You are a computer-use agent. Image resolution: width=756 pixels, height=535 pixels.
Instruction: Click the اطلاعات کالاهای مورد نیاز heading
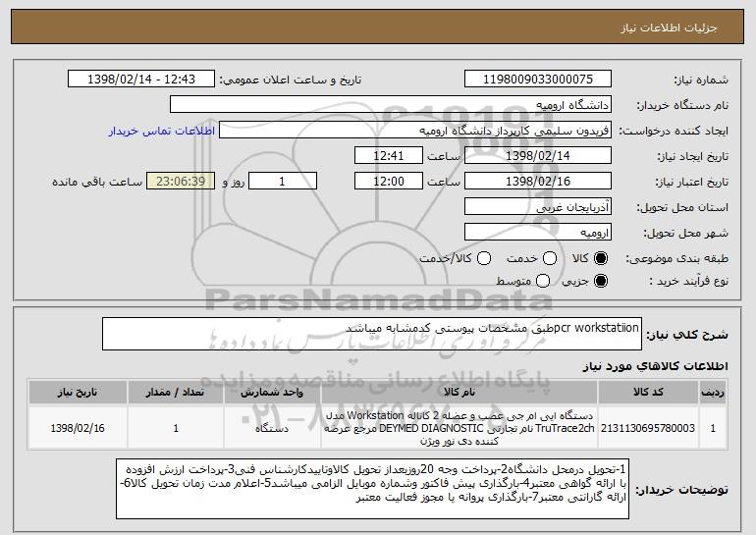click(655, 366)
